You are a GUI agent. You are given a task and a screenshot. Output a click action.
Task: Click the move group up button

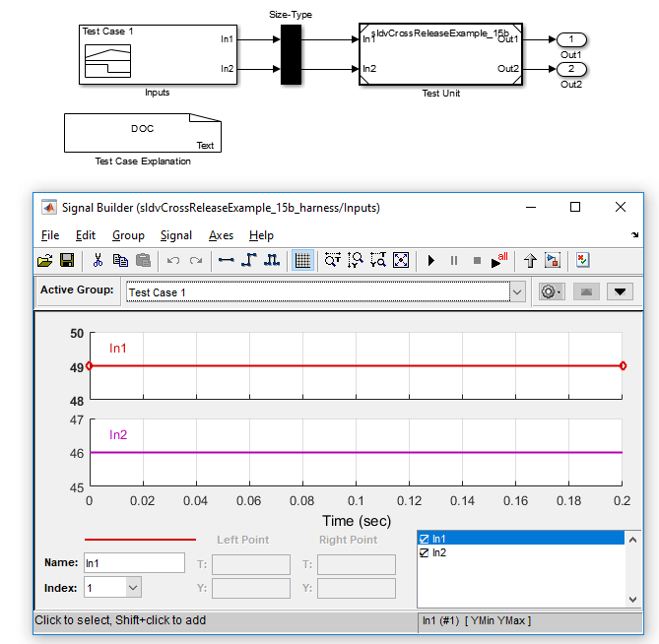[x=586, y=291]
